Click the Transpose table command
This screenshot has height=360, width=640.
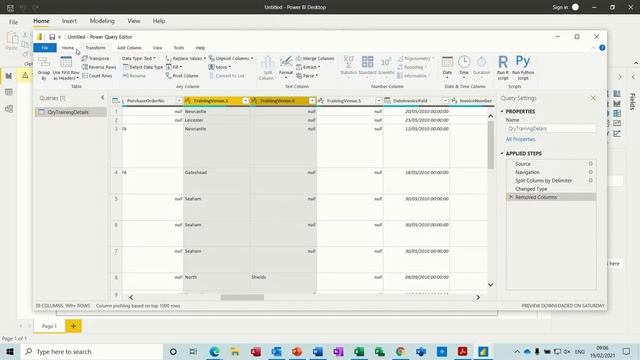pos(96,58)
